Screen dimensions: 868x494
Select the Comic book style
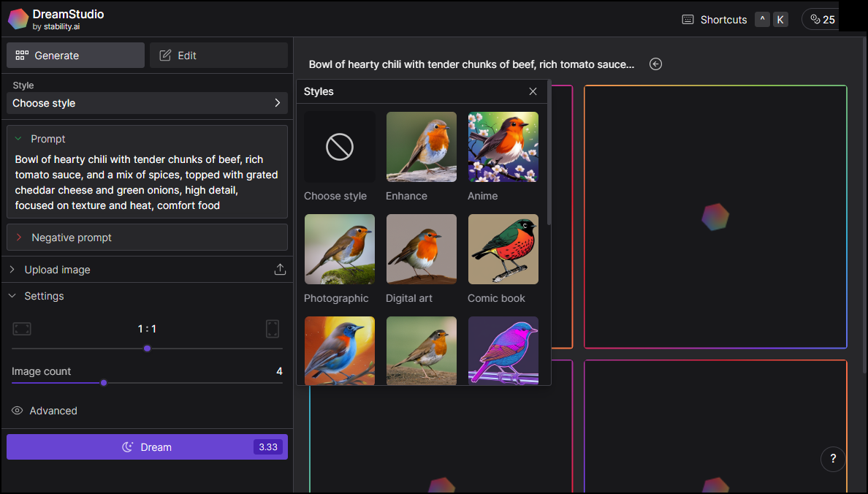[x=503, y=249]
